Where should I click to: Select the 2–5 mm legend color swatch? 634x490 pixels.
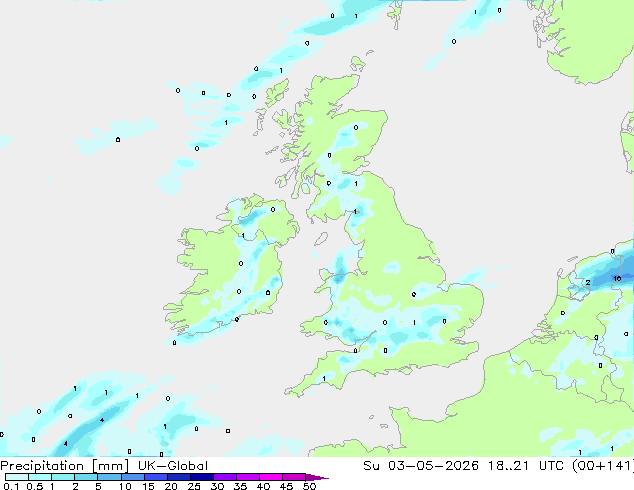86,477
